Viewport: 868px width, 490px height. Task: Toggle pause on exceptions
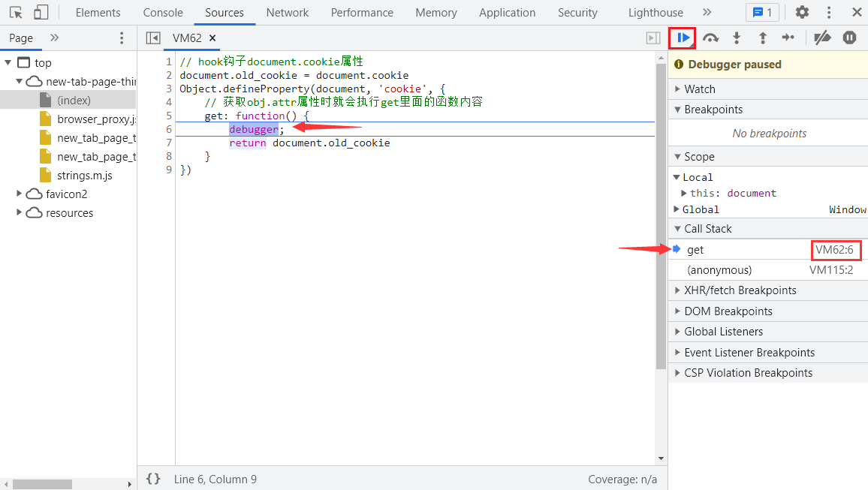pos(849,38)
